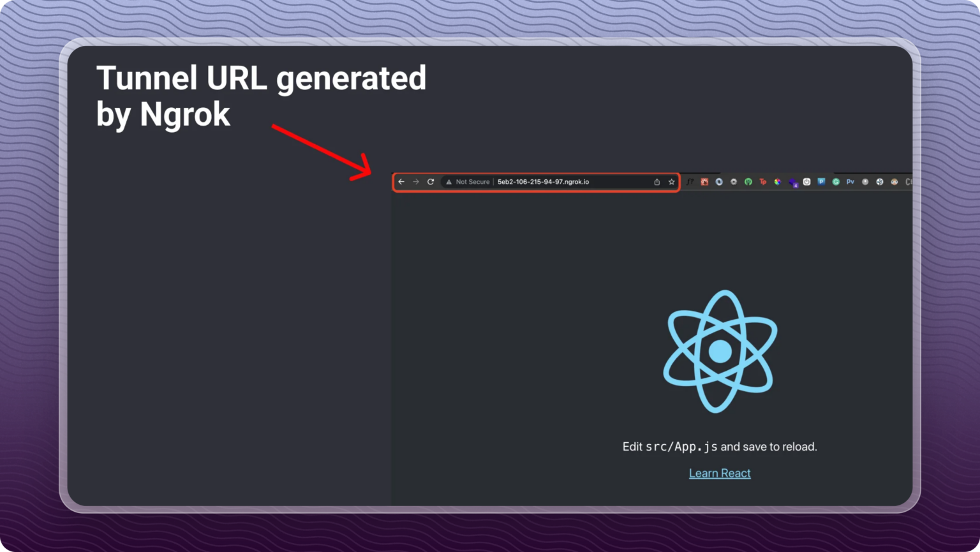The width and height of the screenshot is (980, 552).
Task: Reload the current page
Action: [431, 182]
